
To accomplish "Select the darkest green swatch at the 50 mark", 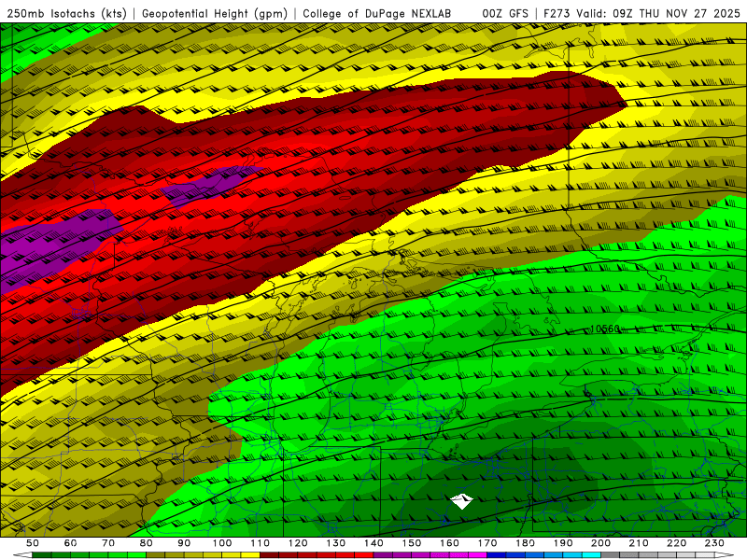I will (42, 554).
